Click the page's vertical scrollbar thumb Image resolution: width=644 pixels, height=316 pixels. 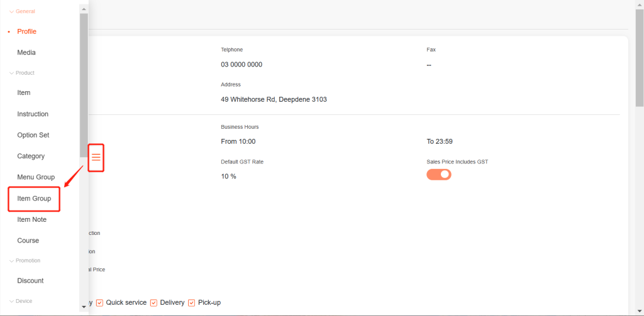[639, 57]
